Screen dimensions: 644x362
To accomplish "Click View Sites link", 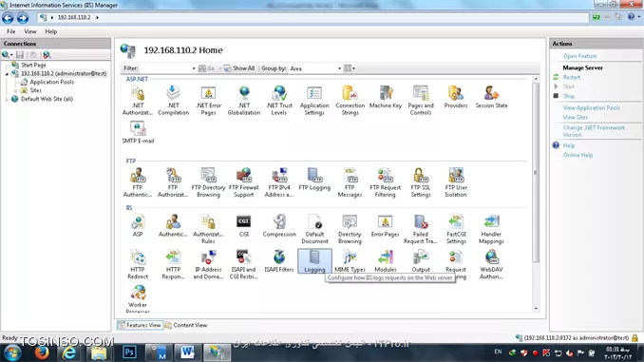I will pyautogui.click(x=575, y=117).
